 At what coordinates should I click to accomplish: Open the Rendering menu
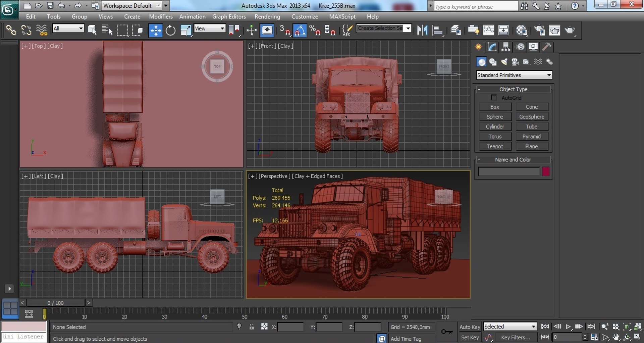267,16
